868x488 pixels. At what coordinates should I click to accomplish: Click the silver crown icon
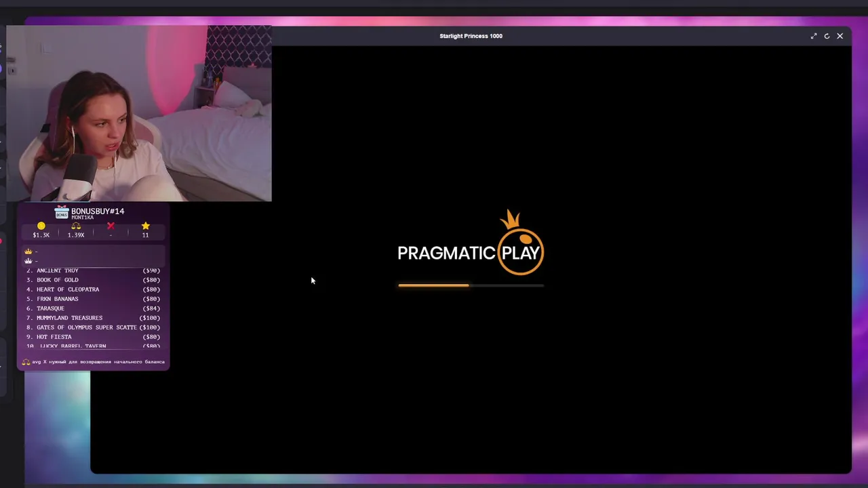tap(28, 260)
